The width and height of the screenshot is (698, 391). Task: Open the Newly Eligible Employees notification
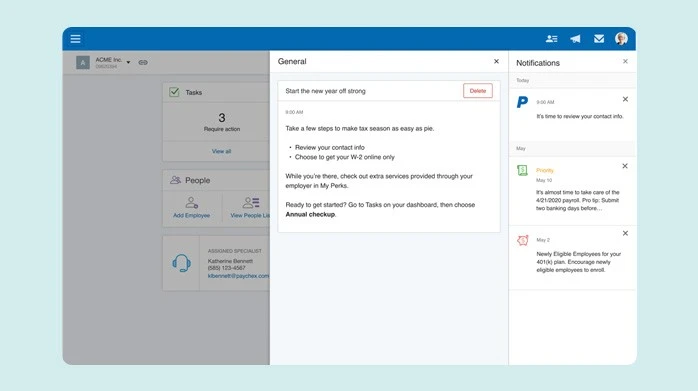(578, 262)
